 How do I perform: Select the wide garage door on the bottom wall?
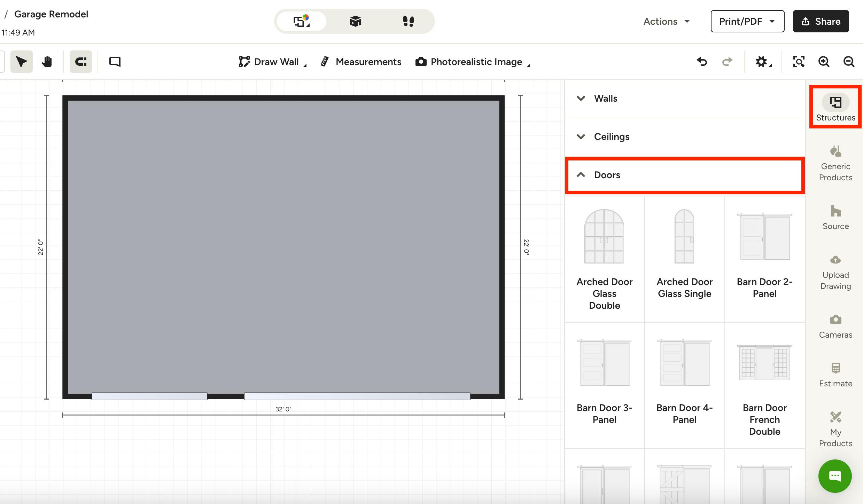click(357, 396)
